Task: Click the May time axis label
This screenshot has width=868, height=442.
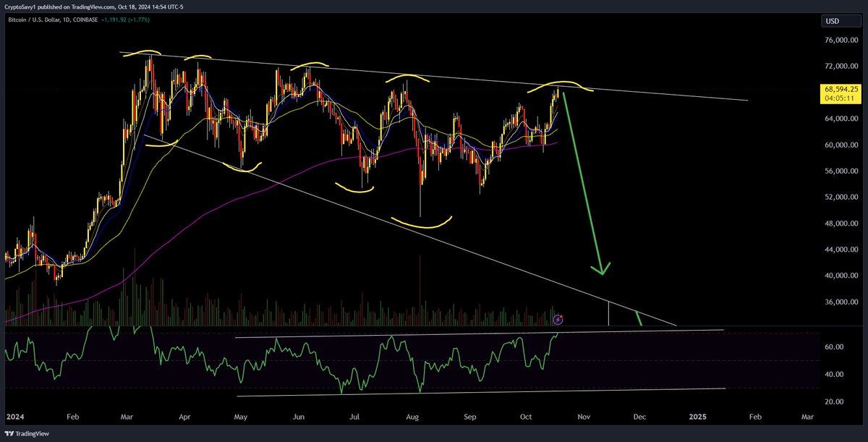Action: pyautogui.click(x=241, y=417)
